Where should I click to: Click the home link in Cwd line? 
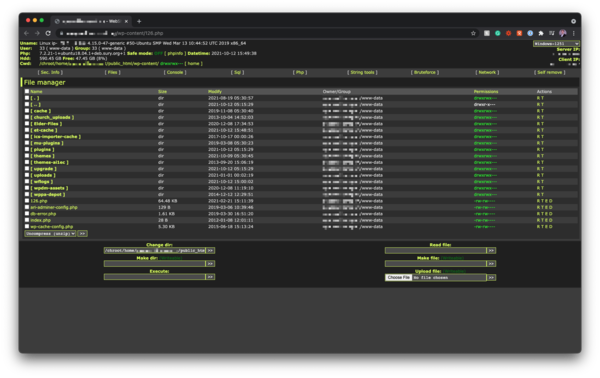tap(194, 64)
